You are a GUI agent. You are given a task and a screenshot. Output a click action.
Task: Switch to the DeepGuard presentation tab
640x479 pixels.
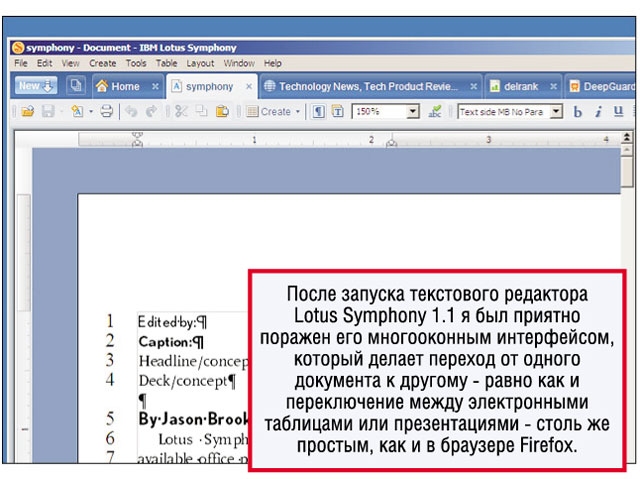[x=602, y=86]
